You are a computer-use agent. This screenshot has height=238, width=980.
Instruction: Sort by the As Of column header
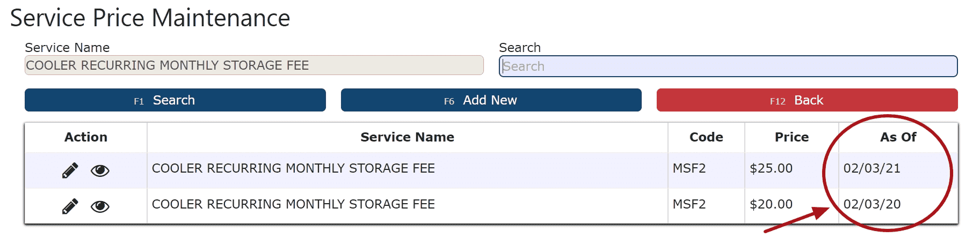[x=898, y=137]
